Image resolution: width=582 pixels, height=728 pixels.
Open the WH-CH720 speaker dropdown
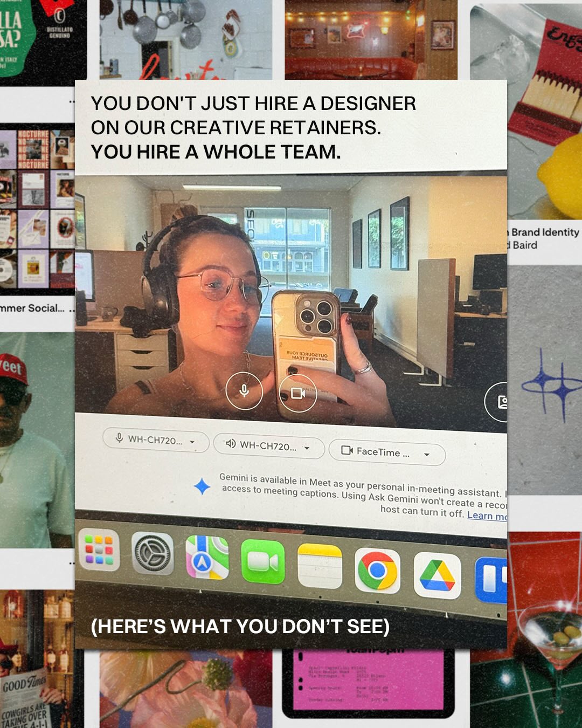click(269, 446)
